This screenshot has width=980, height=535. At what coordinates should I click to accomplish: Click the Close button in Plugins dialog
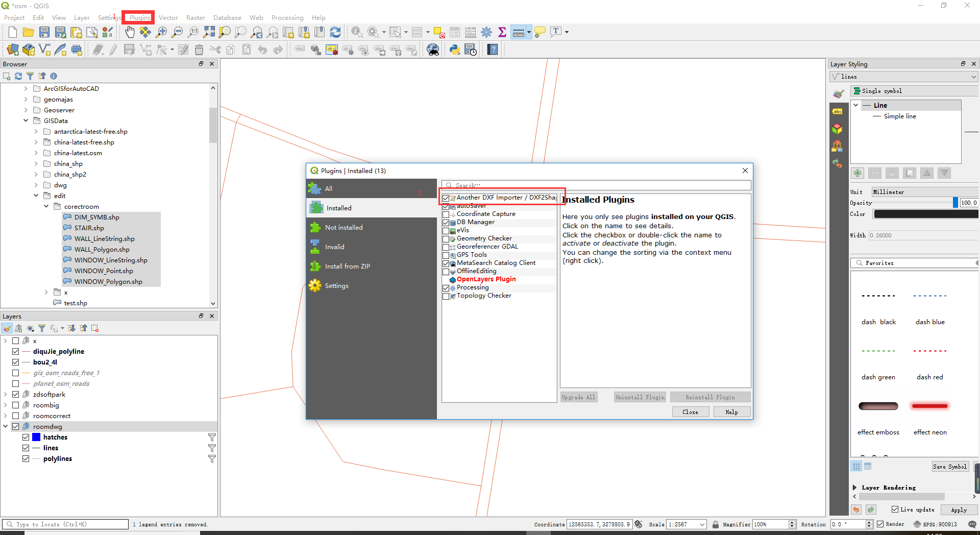point(690,412)
